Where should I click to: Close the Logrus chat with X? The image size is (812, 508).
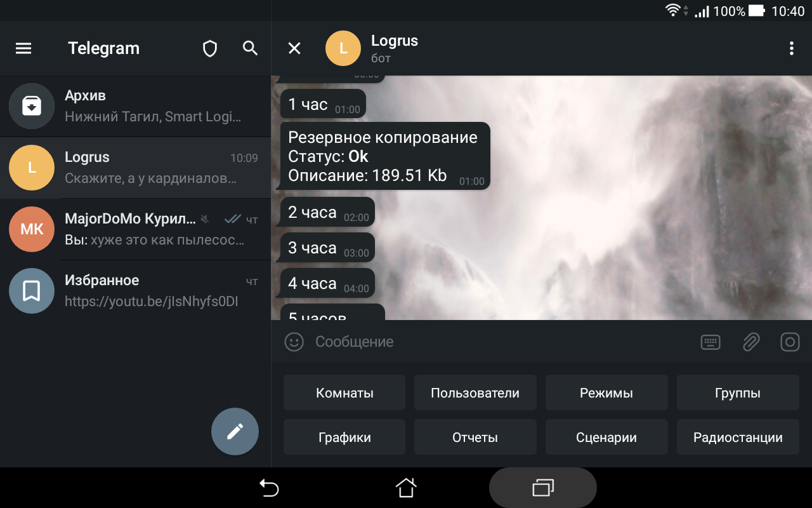(294, 48)
